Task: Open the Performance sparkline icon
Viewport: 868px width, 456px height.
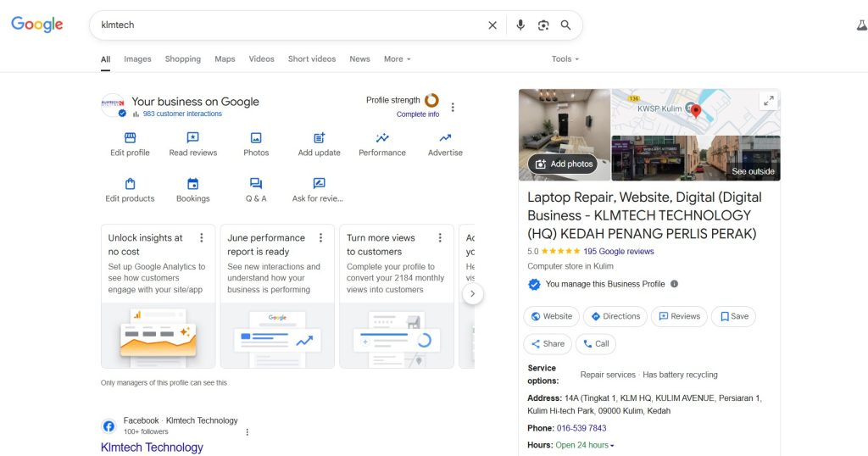Action: coord(382,138)
